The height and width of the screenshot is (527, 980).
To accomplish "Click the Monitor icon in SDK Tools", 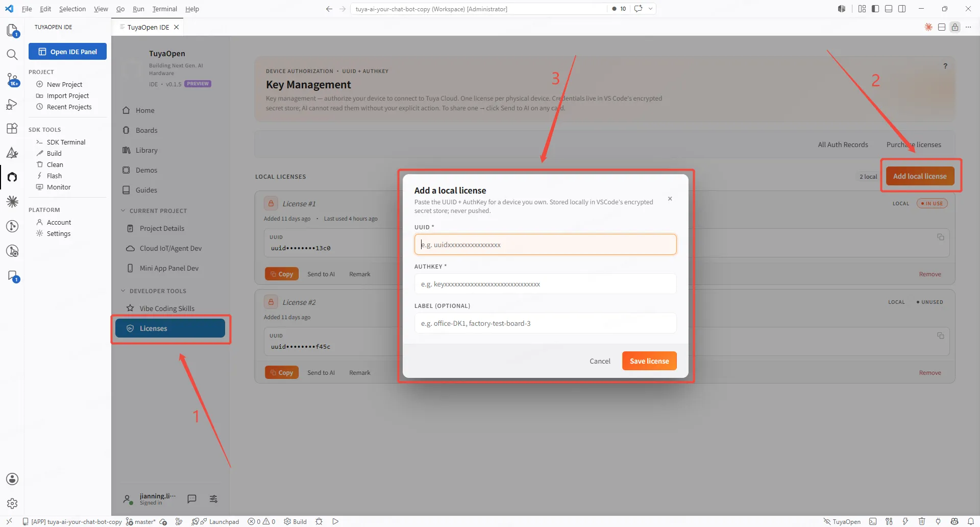I will (39, 187).
